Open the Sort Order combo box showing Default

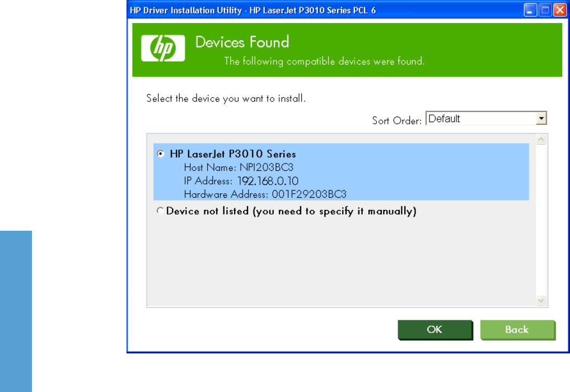tap(486, 119)
